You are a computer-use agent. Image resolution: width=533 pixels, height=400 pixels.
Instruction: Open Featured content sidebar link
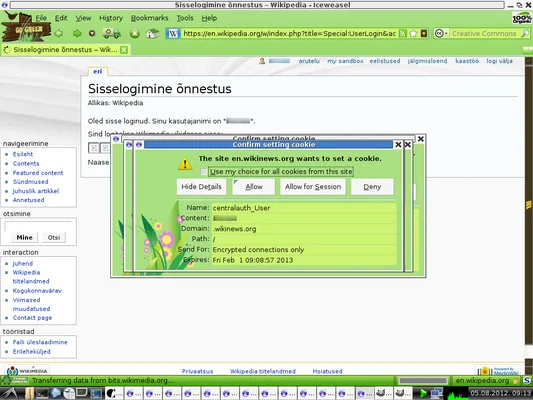[x=38, y=173]
